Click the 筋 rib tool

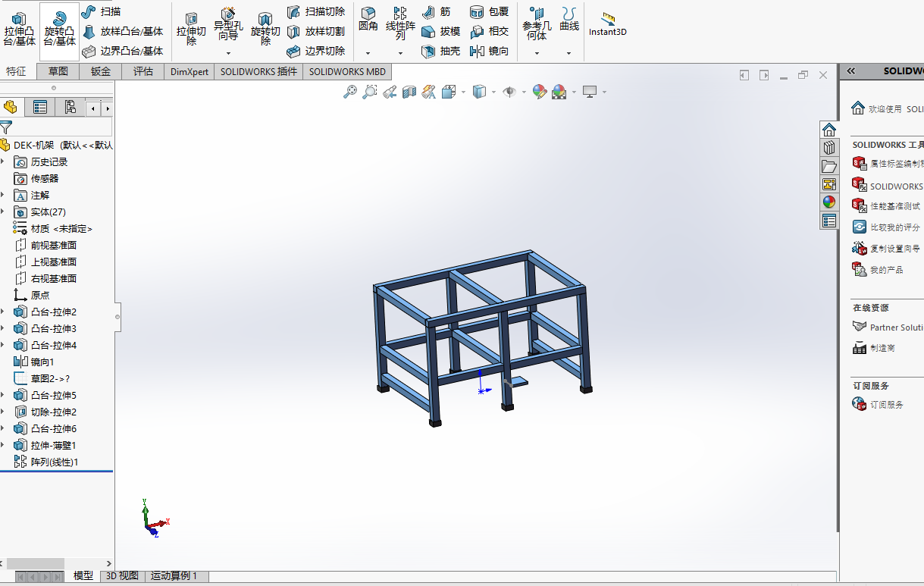(437, 11)
